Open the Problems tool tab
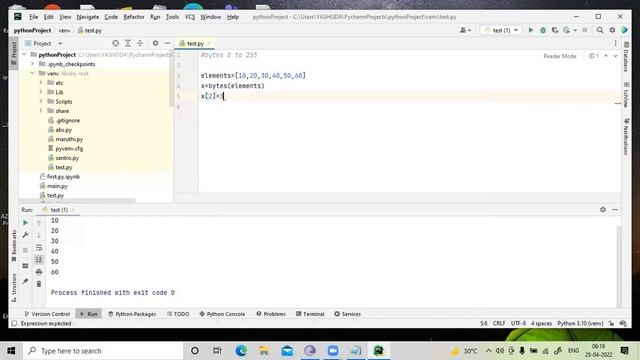This screenshot has height=360, width=640. pyautogui.click(x=271, y=314)
